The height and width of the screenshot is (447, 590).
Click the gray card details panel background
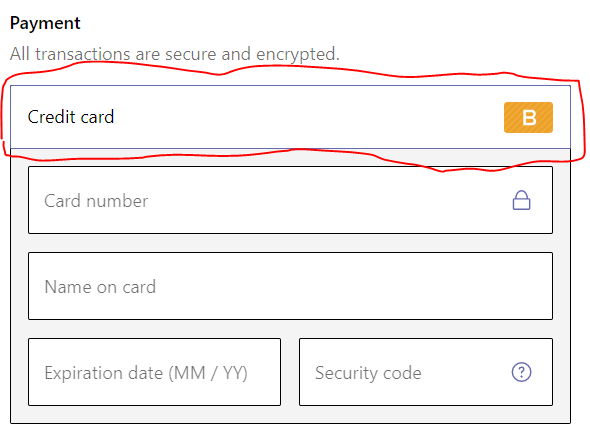(x=290, y=414)
